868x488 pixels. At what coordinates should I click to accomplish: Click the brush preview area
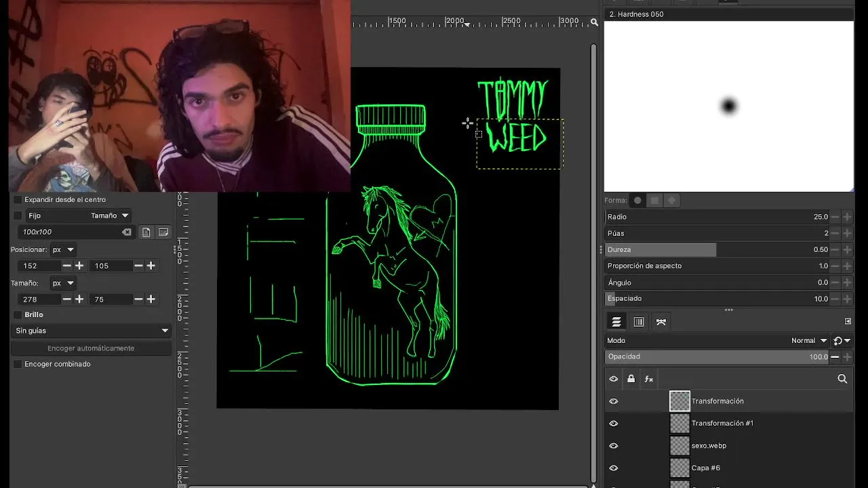729,106
